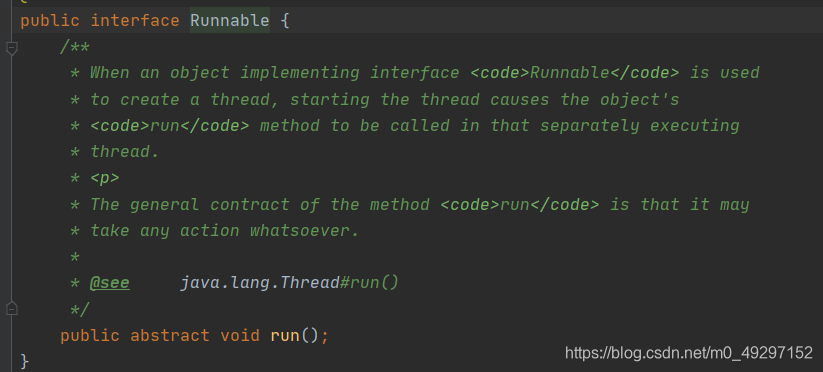The height and width of the screenshot is (372, 823).
Task: Open the java.lang.Thread#run() reference
Action: click(289, 283)
